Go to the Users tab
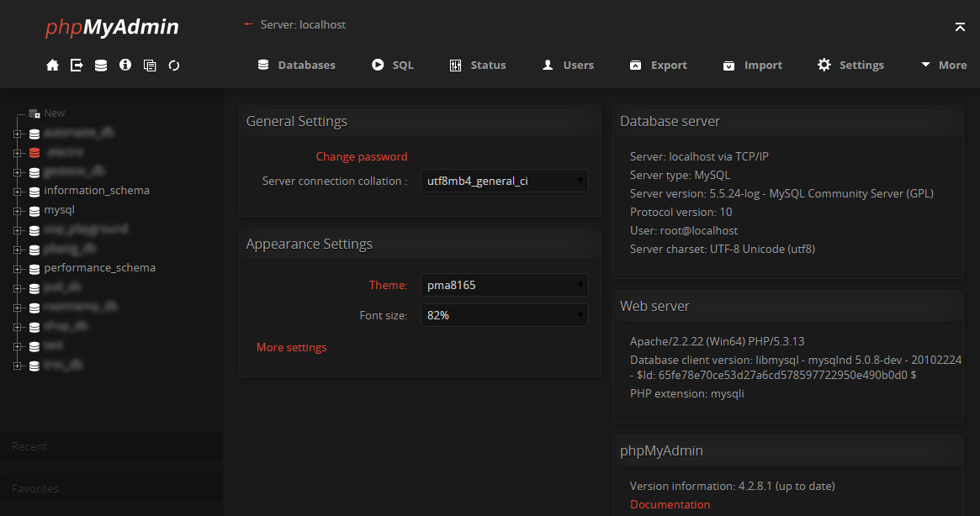Screen dimensions: 980x516 [568, 65]
